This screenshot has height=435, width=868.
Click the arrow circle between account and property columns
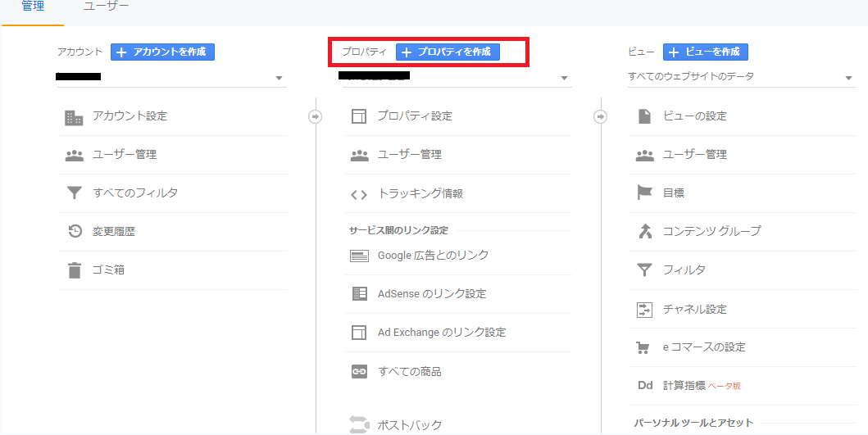(316, 116)
